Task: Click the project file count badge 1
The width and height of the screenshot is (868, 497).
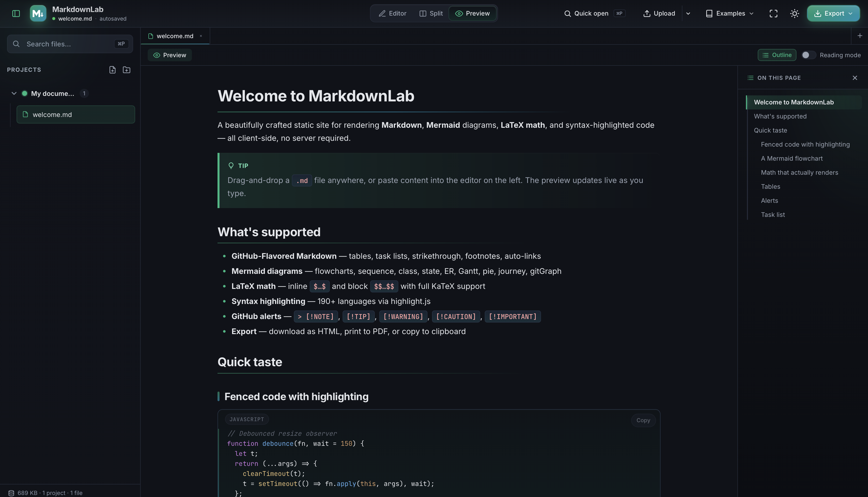Action: click(x=84, y=93)
